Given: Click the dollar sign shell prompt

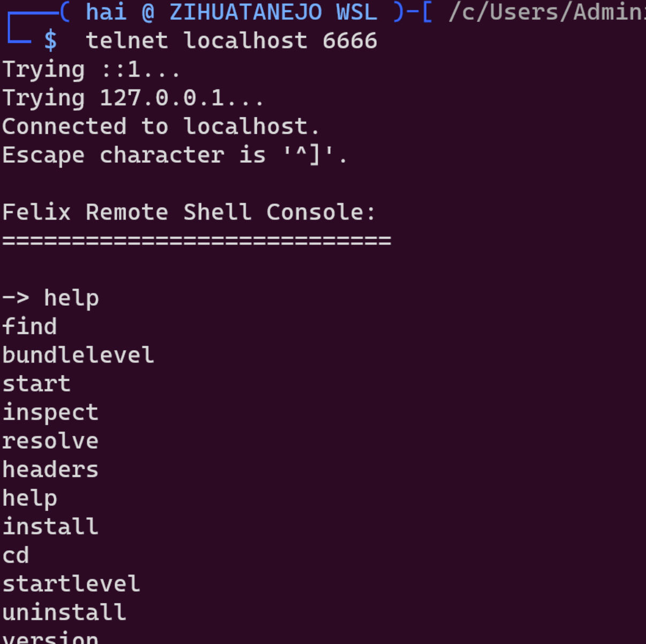Looking at the screenshot, I should click(50, 41).
